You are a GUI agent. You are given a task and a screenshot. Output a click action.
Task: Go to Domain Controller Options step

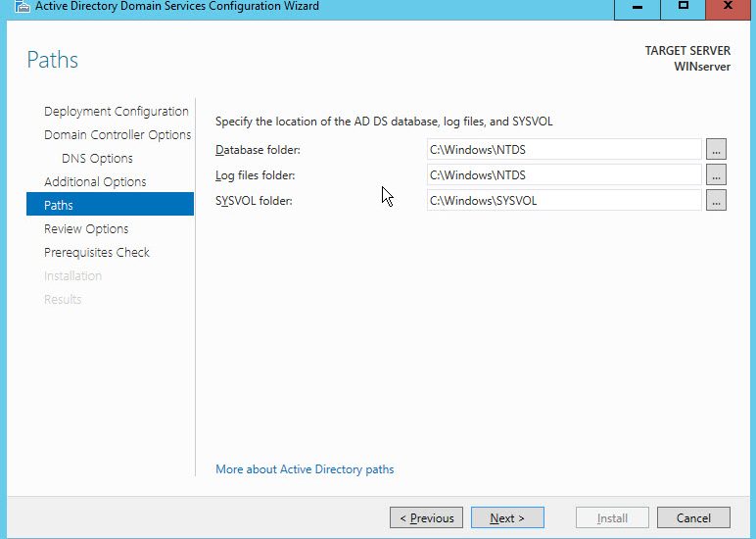(x=118, y=134)
